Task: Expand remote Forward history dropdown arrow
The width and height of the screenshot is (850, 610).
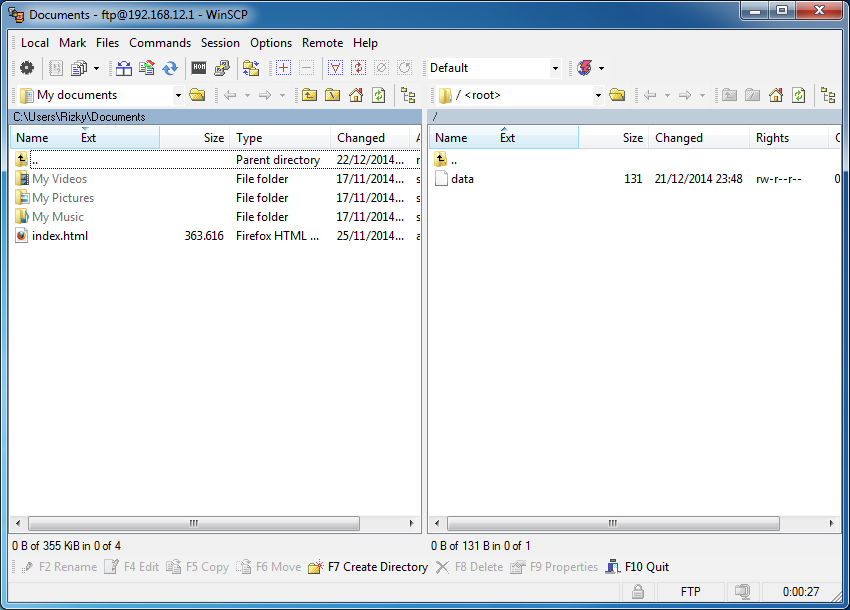Action: pyautogui.click(x=702, y=95)
